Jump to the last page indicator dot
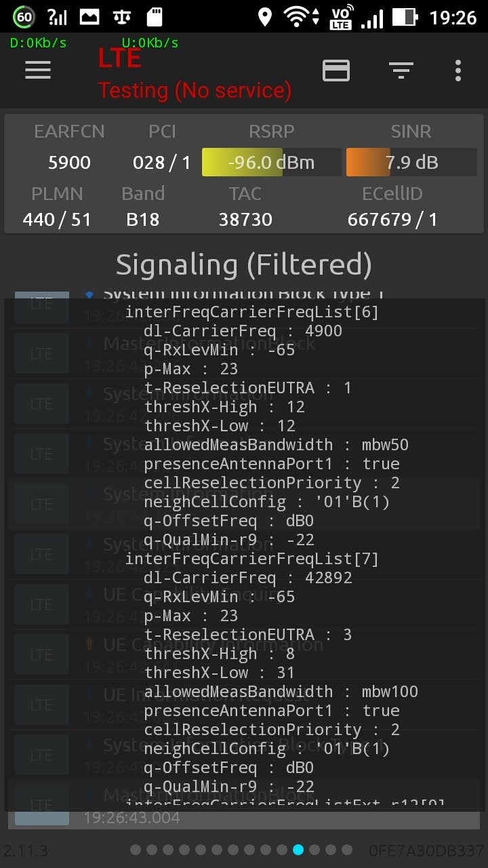The image size is (488, 868). coord(347,850)
